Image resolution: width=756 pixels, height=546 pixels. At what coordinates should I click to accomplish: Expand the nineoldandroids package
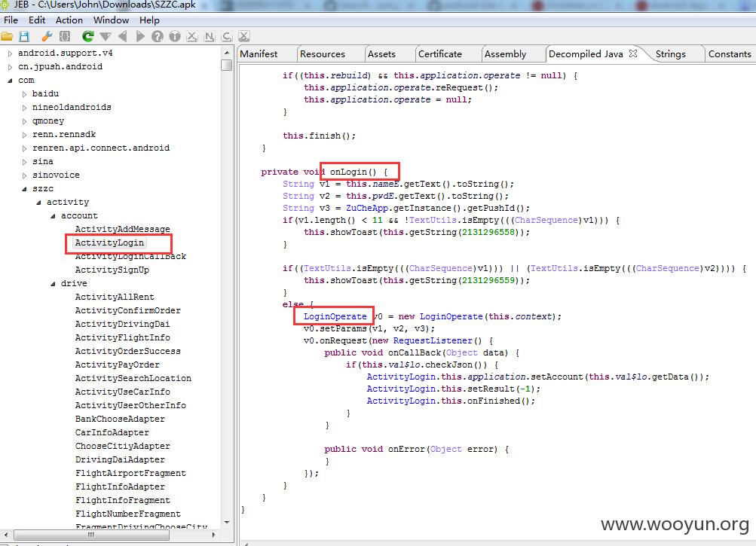[24, 108]
